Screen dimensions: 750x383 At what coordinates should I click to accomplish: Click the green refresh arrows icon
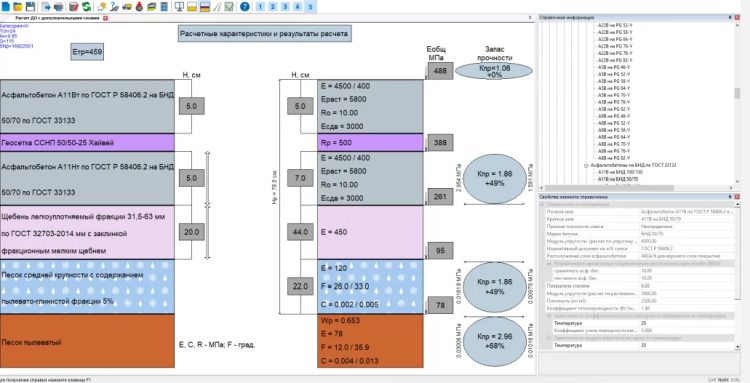(86, 7)
